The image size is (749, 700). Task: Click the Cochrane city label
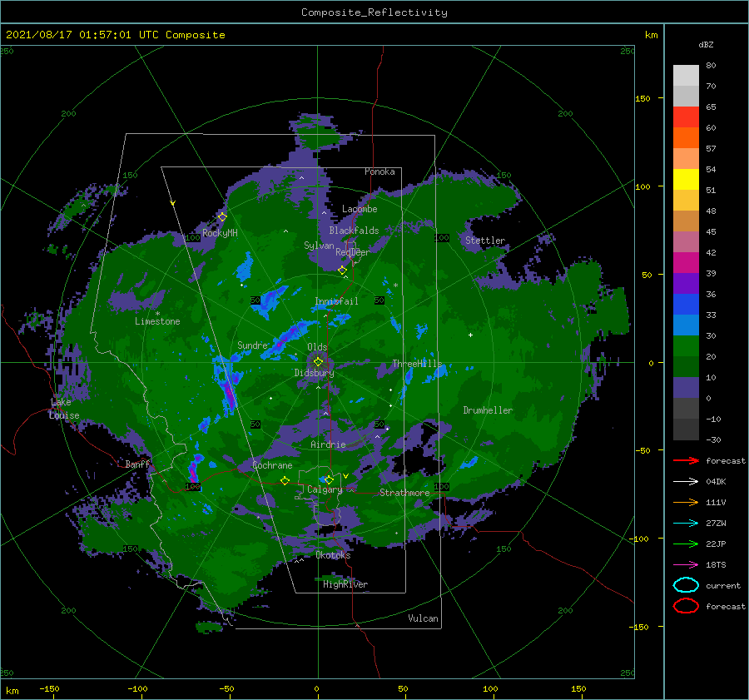[x=272, y=465]
